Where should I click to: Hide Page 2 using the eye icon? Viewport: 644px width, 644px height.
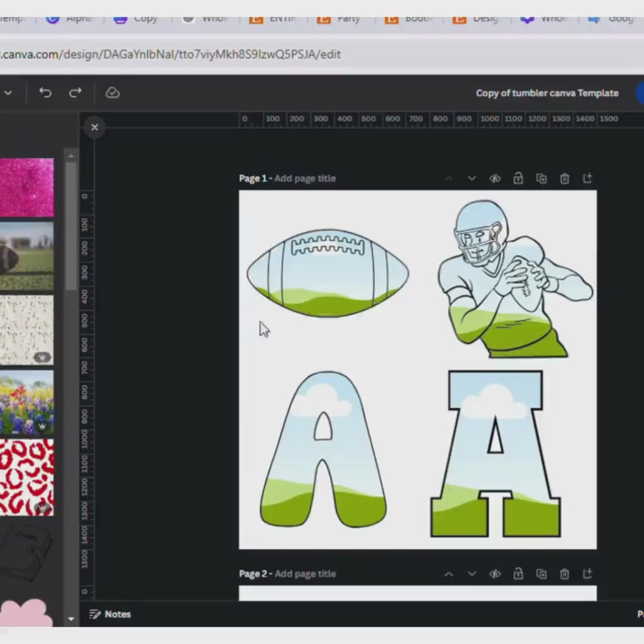(495, 574)
